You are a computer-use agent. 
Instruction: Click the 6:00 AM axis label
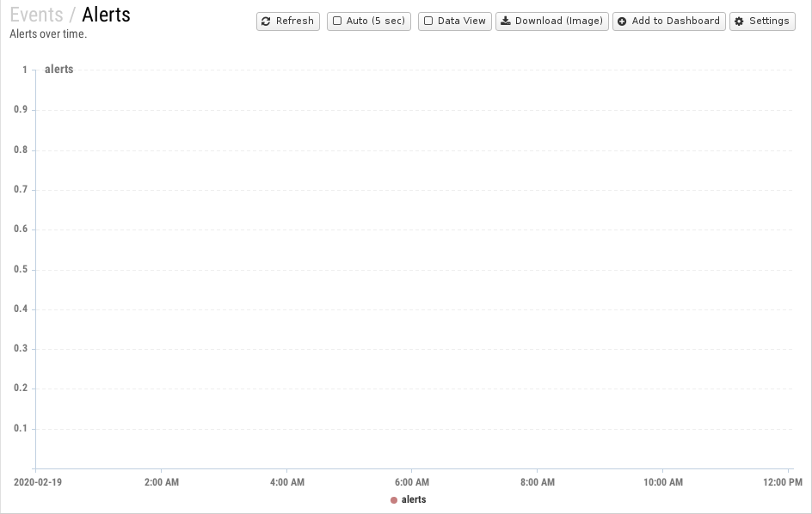[412, 482]
